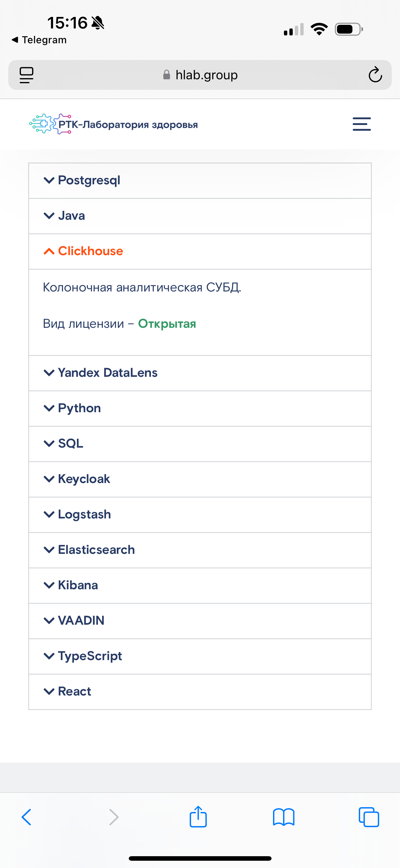Tap the Safari reload page icon
400x868 pixels.
tap(375, 74)
